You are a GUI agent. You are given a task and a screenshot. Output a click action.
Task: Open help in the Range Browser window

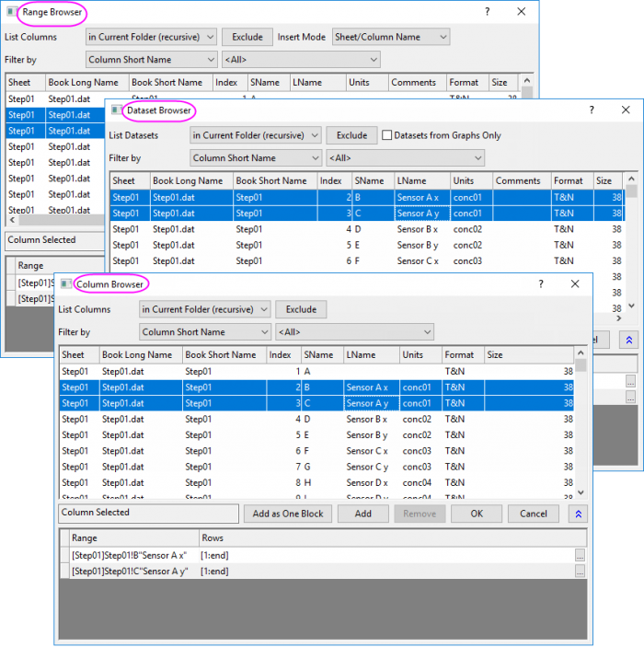tap(488, 12)
